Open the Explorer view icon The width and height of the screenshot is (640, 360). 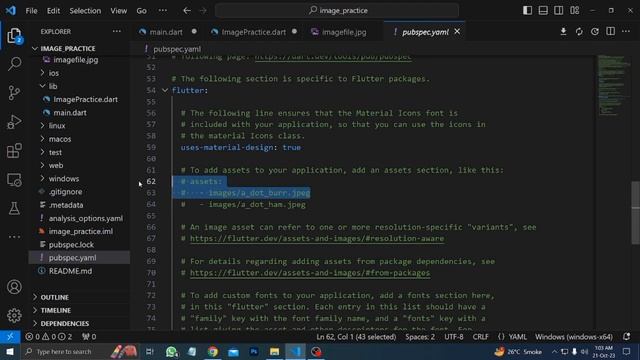pyautogui.click(x=14, y=36)
